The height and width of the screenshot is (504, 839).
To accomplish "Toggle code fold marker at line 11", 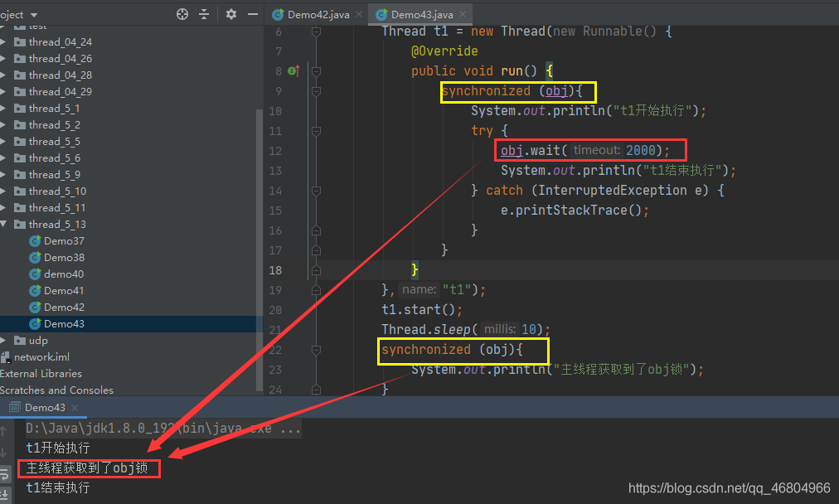I will 316,131.
